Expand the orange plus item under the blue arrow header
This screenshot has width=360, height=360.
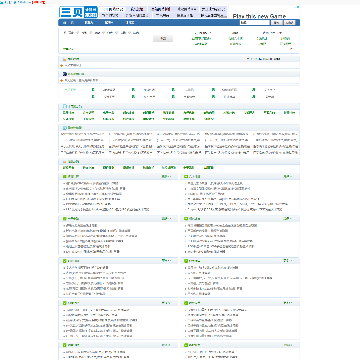(x=62, y=80)
